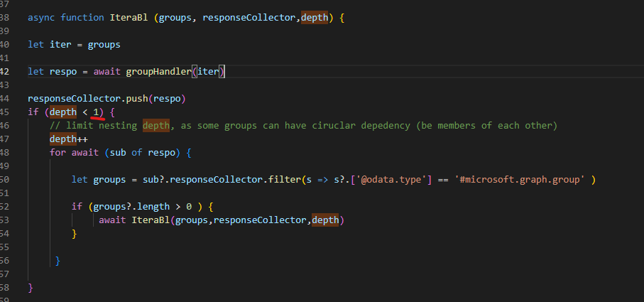Viewport: 644px width, 302px height.
Task: Click the == operator before '#microsoft.graph.group'
Action: [443, 180]
